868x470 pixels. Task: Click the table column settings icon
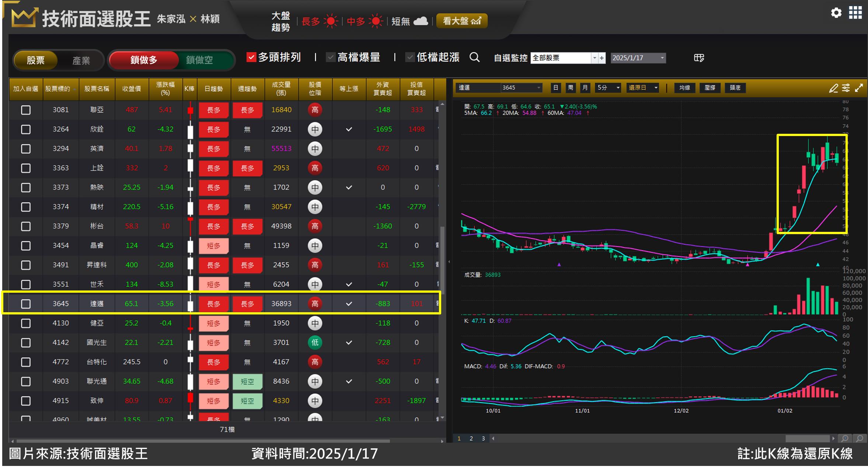(x=698, y=58)
